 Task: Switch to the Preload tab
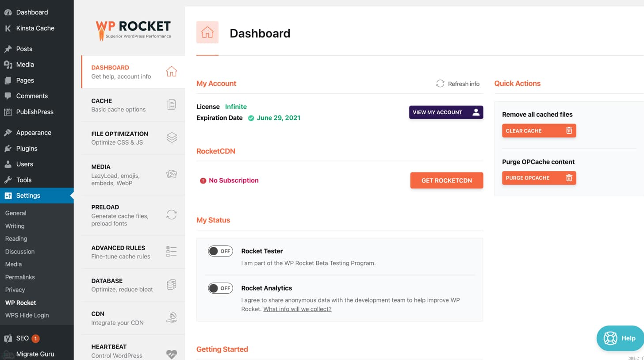click(133, 215)
